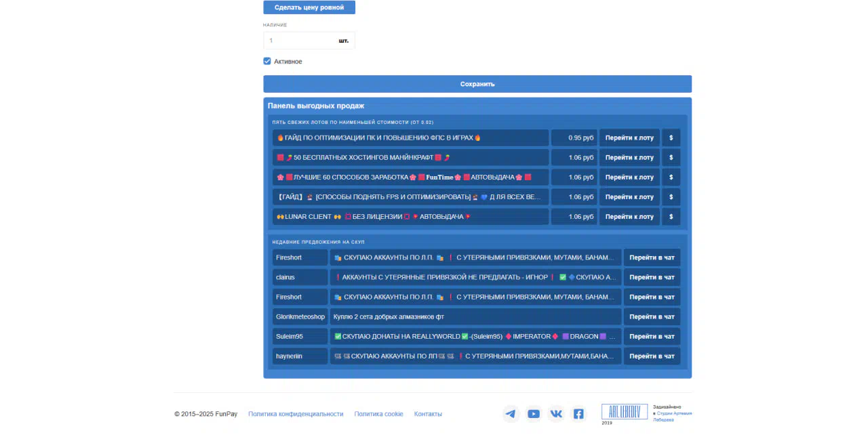This screenshot has height=435, width=868.
Task: Click hayneriin's offer СКУПАЮ АККАУНТЫ ПО ЛП
Action: pyautogui.click(x=476, y=356)
